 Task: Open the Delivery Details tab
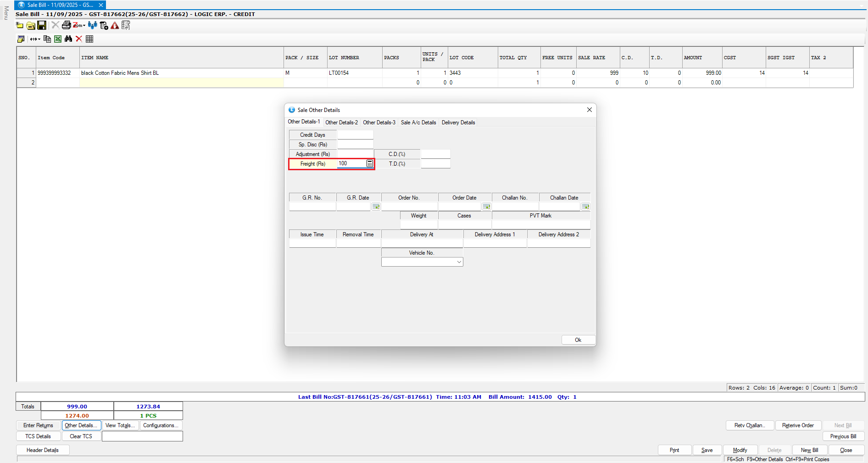coord(458,123)
